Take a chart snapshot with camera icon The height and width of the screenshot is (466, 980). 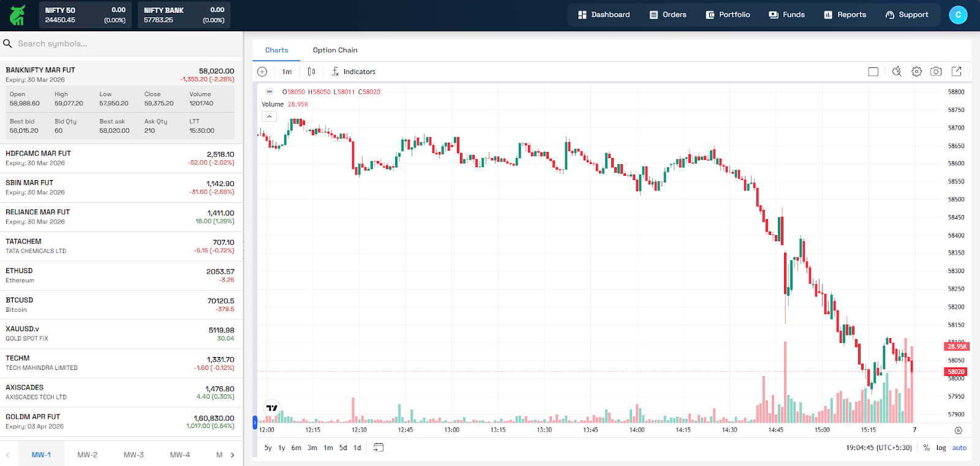(x=936, y=72)
